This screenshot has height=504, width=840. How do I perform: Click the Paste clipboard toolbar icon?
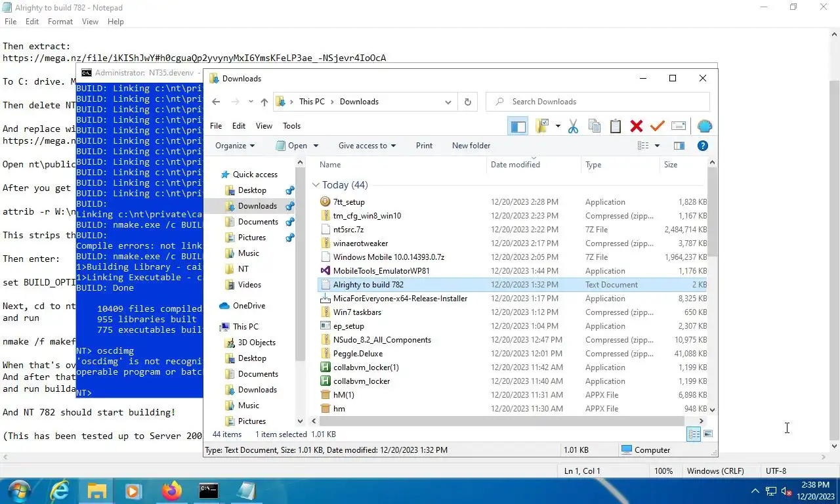point(616,127)
